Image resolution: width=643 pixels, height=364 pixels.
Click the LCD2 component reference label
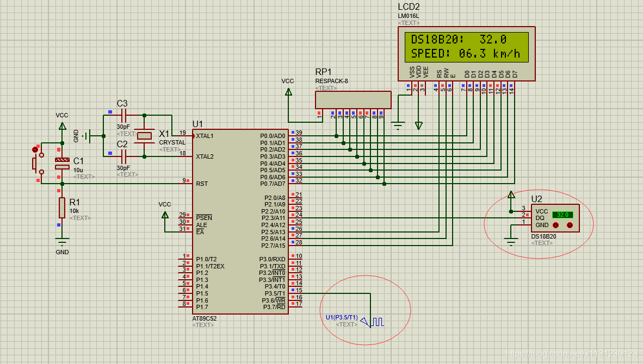click(409, 7)
